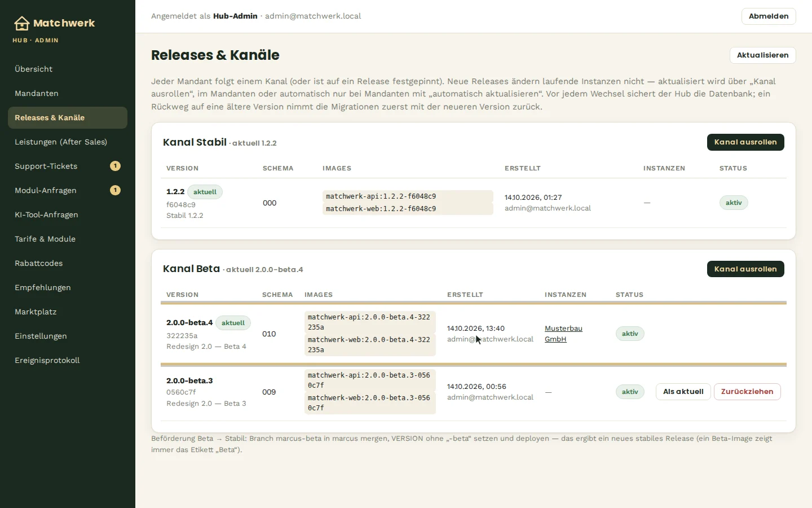Select image matchwerk-api:1.2.2-f6048c9

click(408, 196)
